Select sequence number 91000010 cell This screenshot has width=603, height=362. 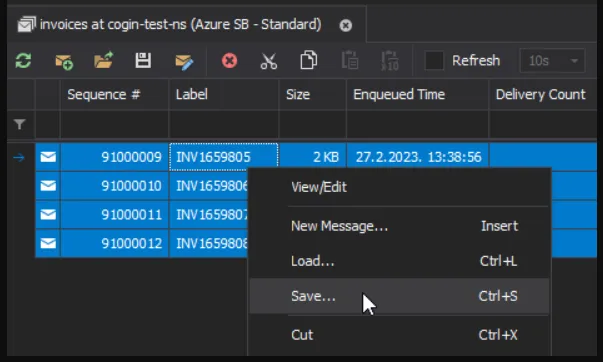[114, 186]
